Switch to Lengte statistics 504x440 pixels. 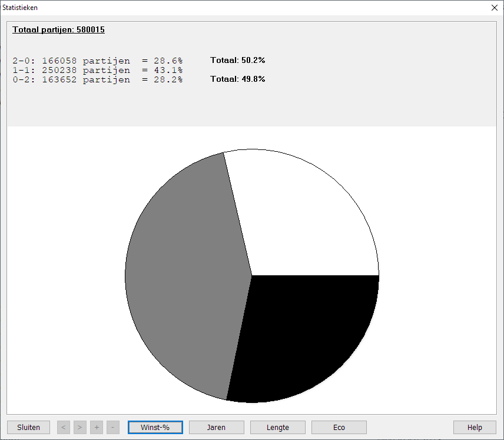[x=278, y=428]
